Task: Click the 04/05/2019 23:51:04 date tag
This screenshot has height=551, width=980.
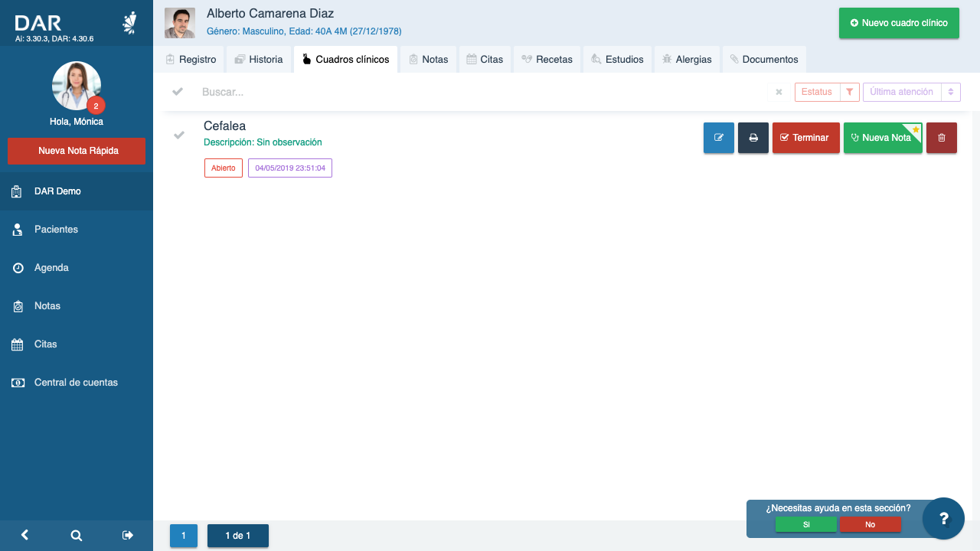Action: pos(290,168)
